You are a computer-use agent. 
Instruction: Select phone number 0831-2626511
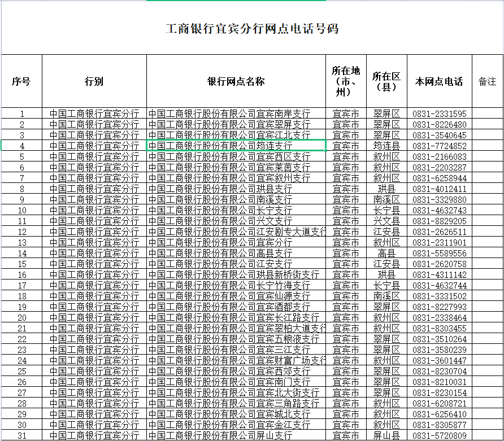[440, 232]
